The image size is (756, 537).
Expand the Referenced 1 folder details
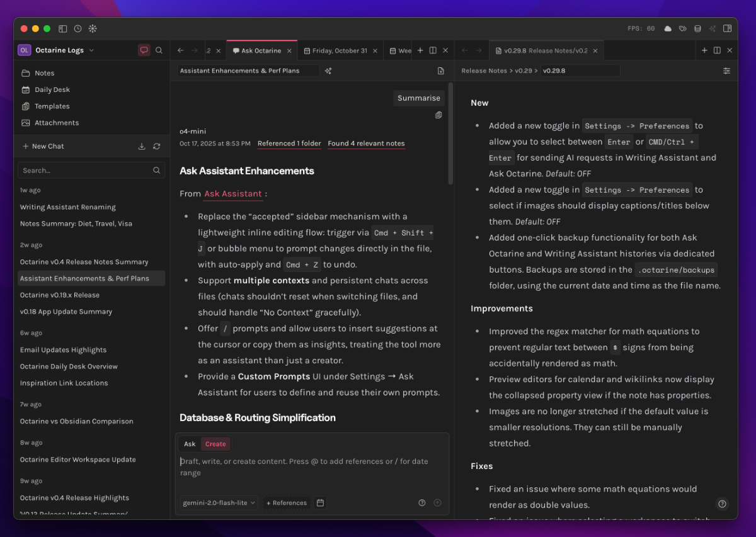click(289, 144)
